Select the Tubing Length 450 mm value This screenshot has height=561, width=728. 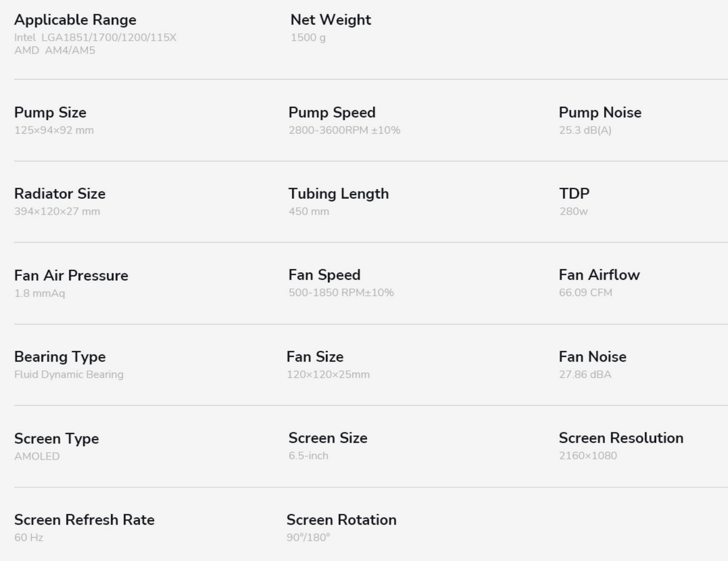[309, 211]
